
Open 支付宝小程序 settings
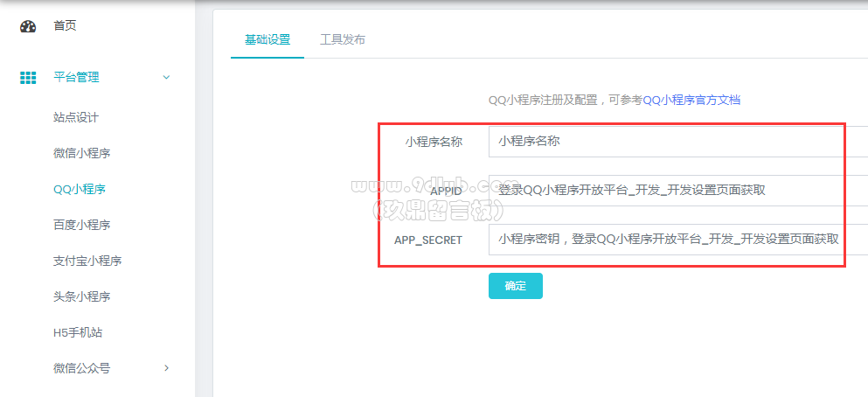[x=87, y=261]
